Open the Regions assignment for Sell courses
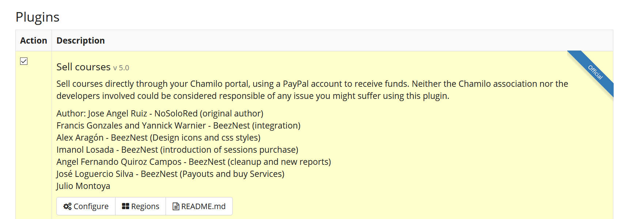Screen dimensions: 644x219 pos(140,206)
